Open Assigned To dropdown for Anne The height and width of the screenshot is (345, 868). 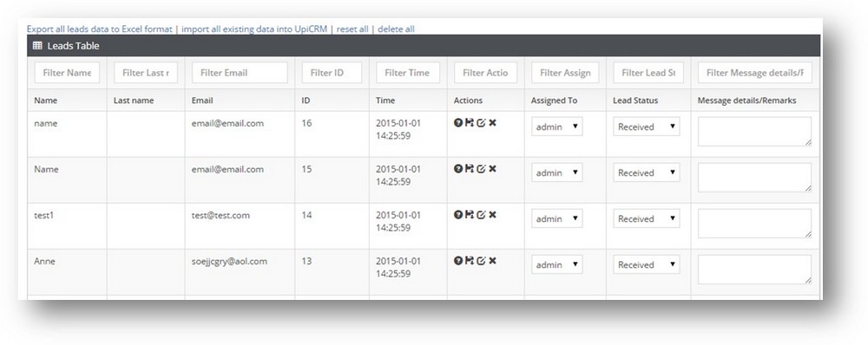(x=557, y=264)
